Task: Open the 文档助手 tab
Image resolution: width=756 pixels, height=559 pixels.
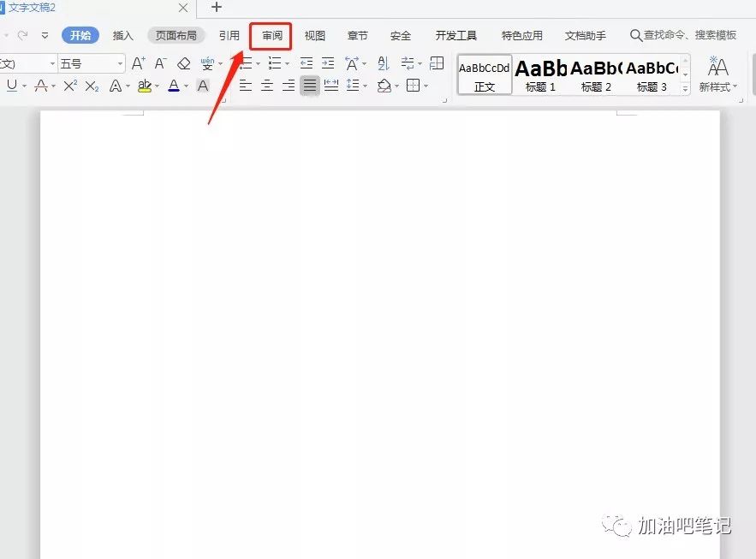Action: [x=586, y=35]
